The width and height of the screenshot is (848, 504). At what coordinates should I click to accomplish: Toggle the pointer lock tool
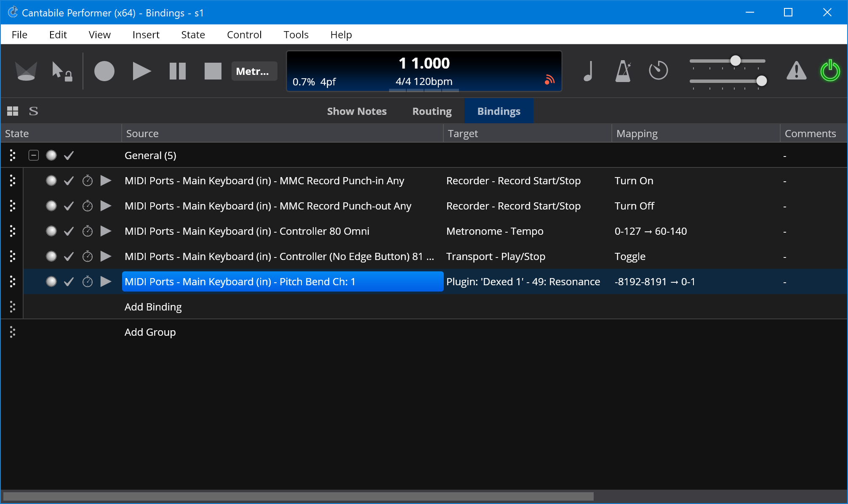pos(61,71)
